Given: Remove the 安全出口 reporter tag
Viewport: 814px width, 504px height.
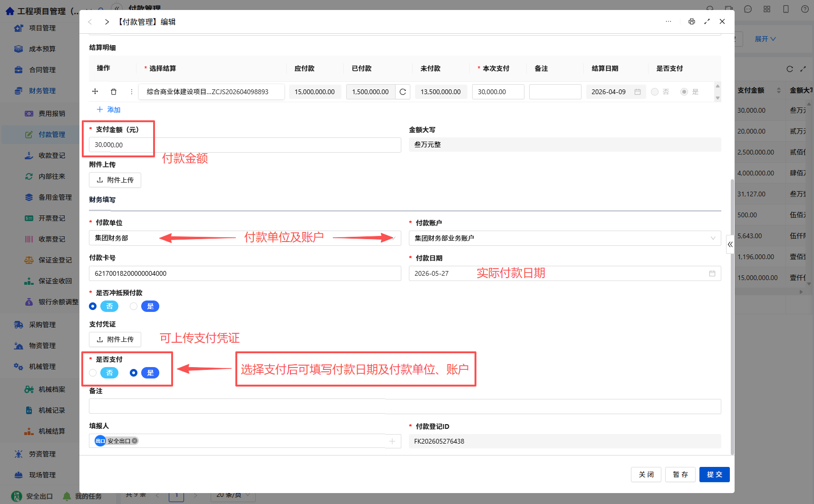Looking at the screenshot, I should click(135, 441).
